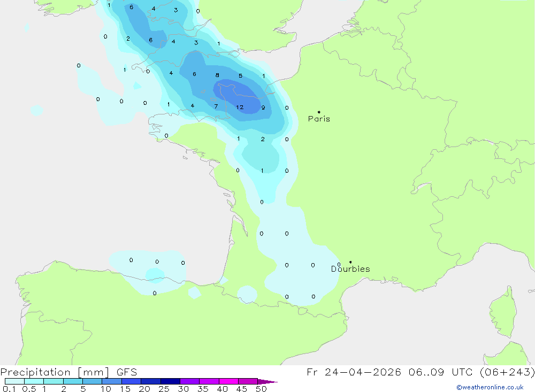
Task: Click the 9 mm precipitation value on map
Action: [x=263, y=107]
